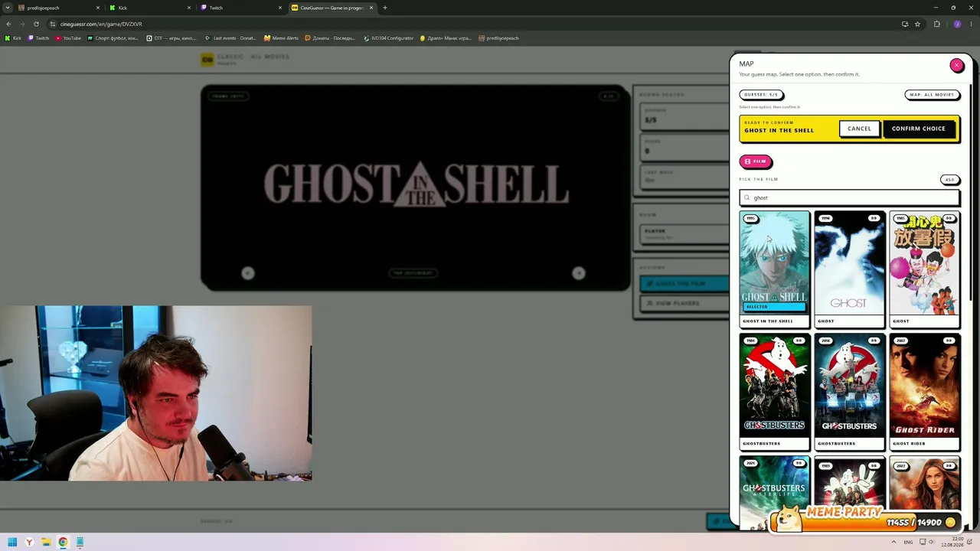This screenshot has height=551, width=980.
Task: Open the Kick bookmark
Action: pyautogui.click(x=13, y=38)
